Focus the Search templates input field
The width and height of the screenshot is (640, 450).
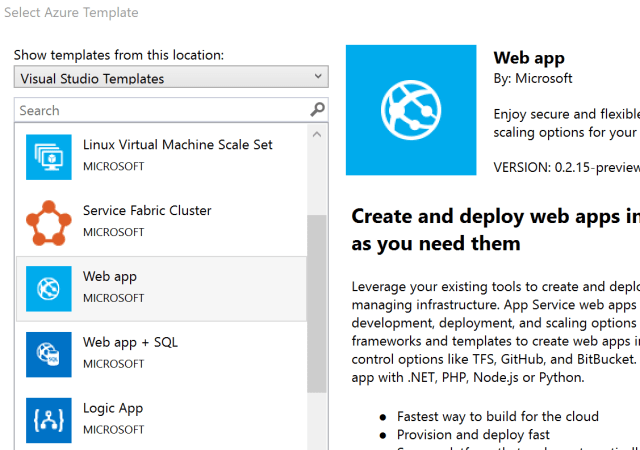[x=160, y=110]
